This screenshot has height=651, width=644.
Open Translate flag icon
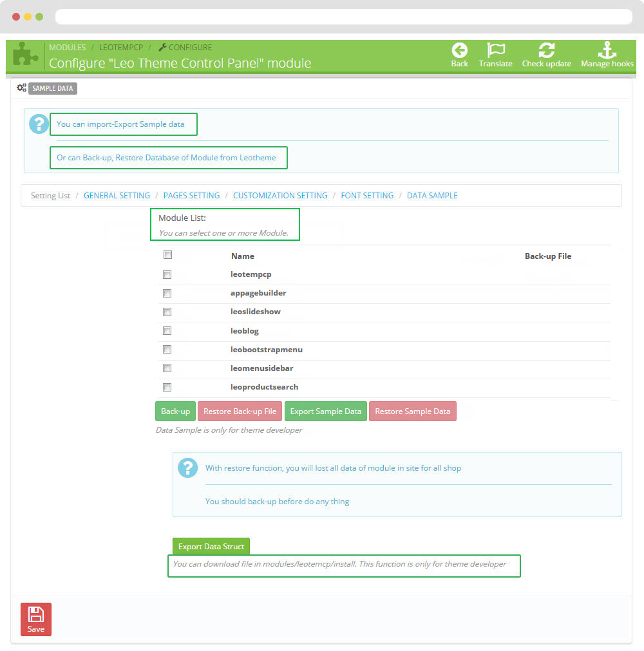pyautogui.click(x=495, y=50)
